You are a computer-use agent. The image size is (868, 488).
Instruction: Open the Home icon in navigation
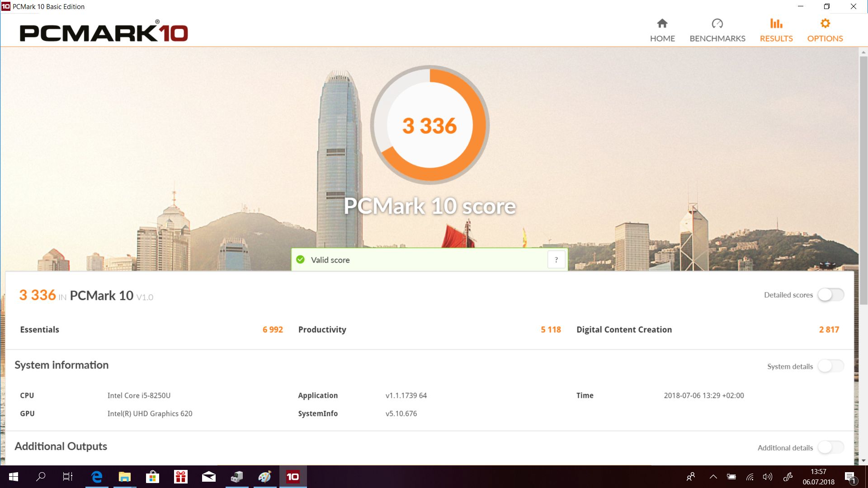click(x=662, y=23)
